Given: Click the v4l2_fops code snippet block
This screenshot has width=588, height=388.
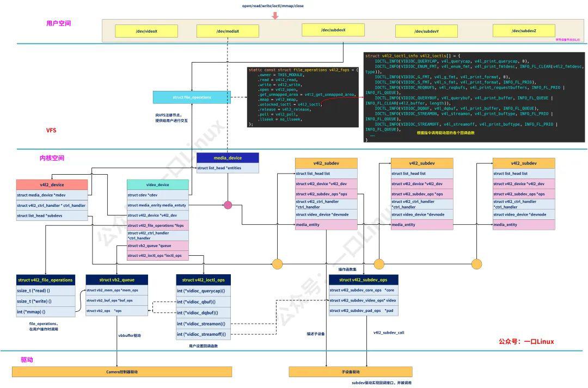Looking at the screenshot, I should 303,97.
